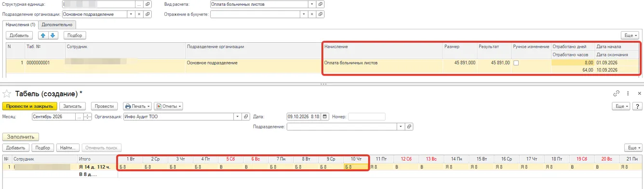
Task: Click Итого cell Я 14 д. 112 ч.
Action: pos(97,167)
